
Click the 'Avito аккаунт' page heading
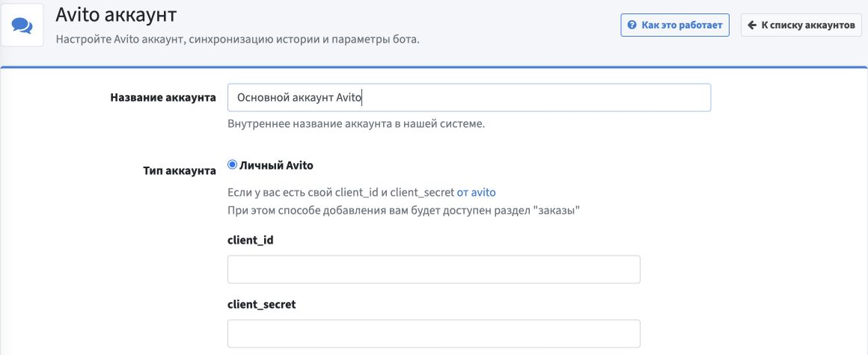click(x=116, y=15)
